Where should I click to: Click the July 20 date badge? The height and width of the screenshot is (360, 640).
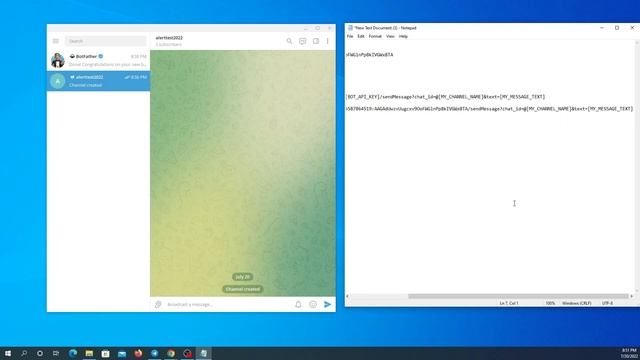coord(242,277)
